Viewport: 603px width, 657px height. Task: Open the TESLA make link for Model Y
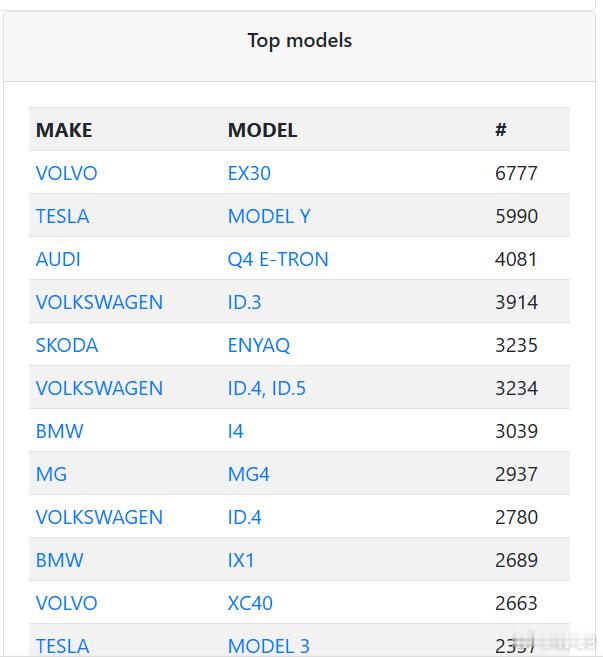coord(62,216)
